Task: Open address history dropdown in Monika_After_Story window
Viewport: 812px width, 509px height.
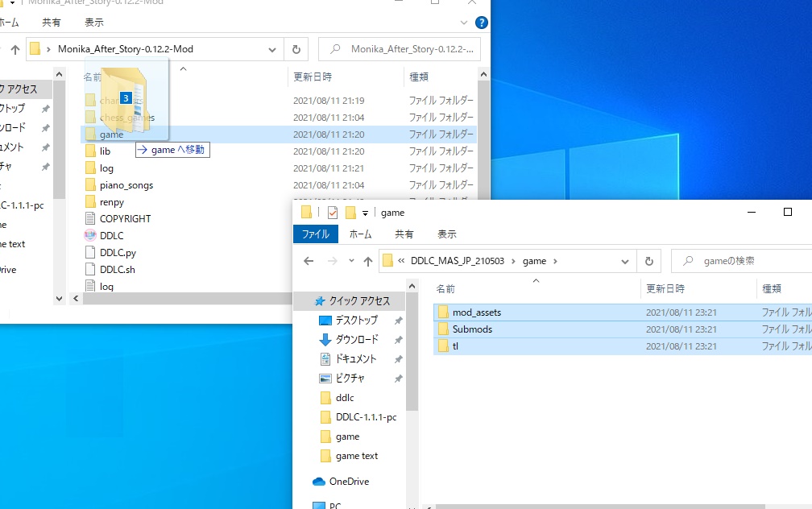Action: (272, 50)
